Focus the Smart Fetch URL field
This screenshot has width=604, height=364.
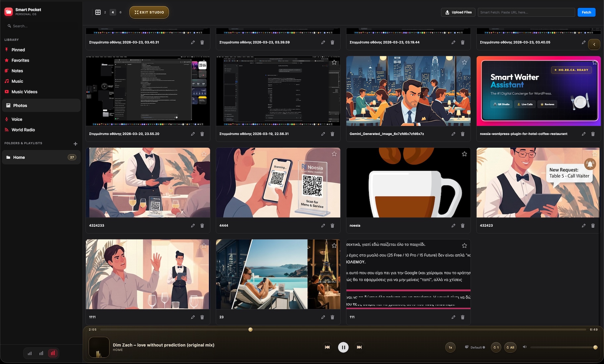(526, 12)
